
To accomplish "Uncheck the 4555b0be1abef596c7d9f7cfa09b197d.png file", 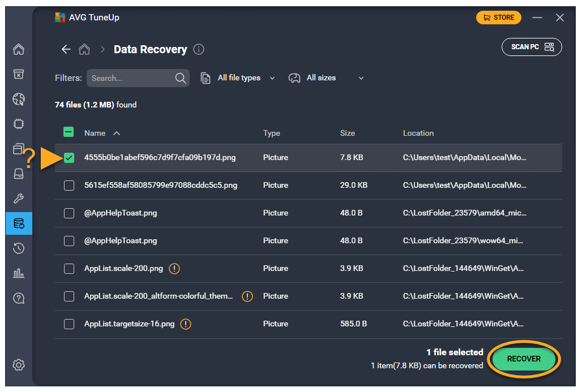I will pos(69,158).
